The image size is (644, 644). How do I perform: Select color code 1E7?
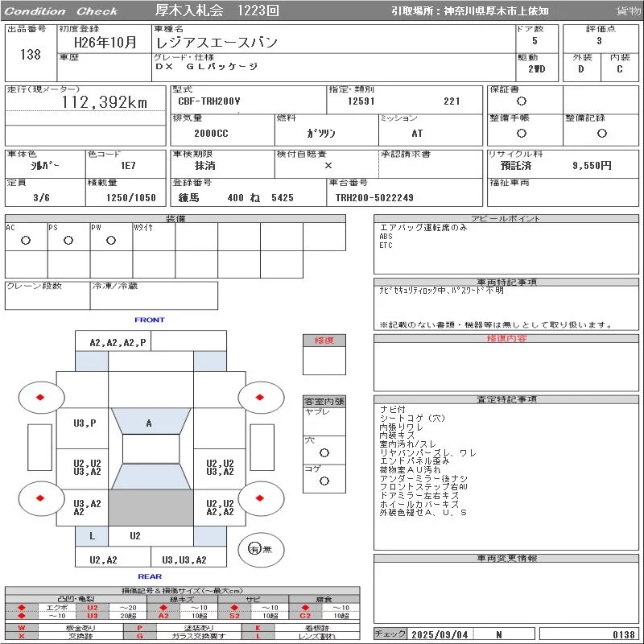tap(128, 166)
